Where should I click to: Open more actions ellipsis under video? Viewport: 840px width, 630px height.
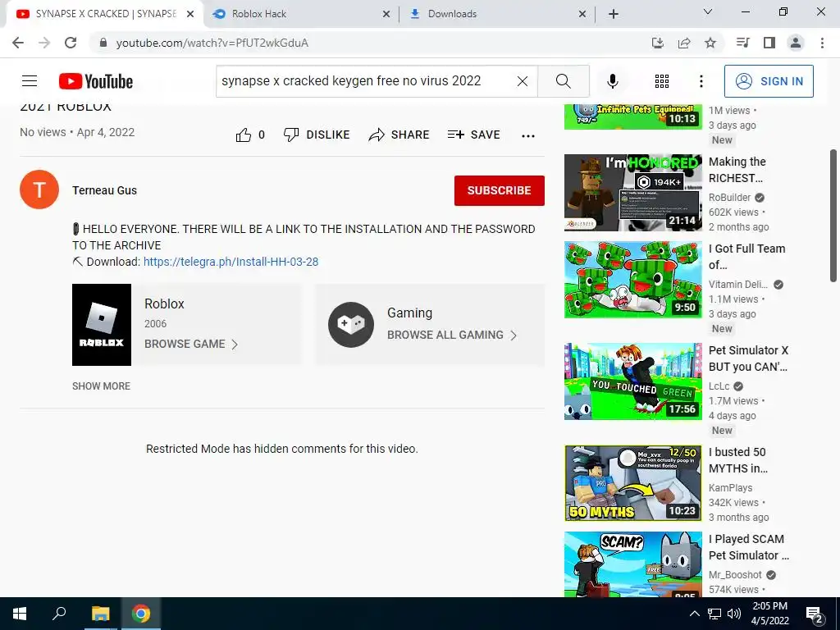(528, 135)
